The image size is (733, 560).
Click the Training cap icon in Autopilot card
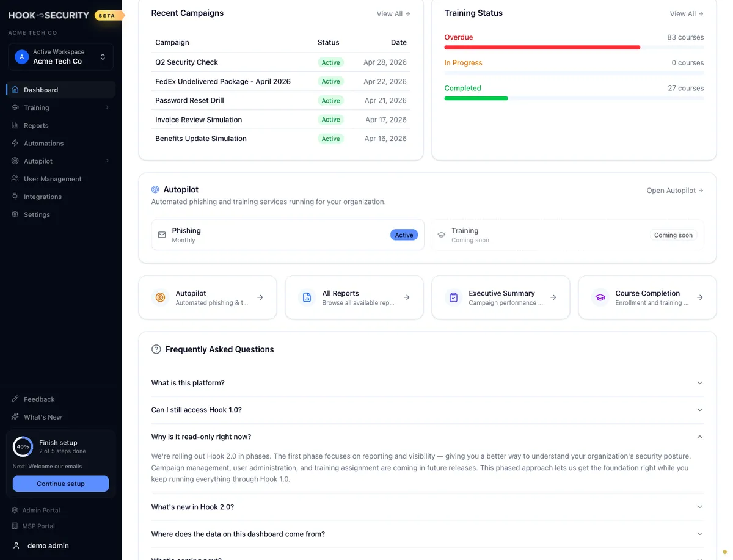442,235
